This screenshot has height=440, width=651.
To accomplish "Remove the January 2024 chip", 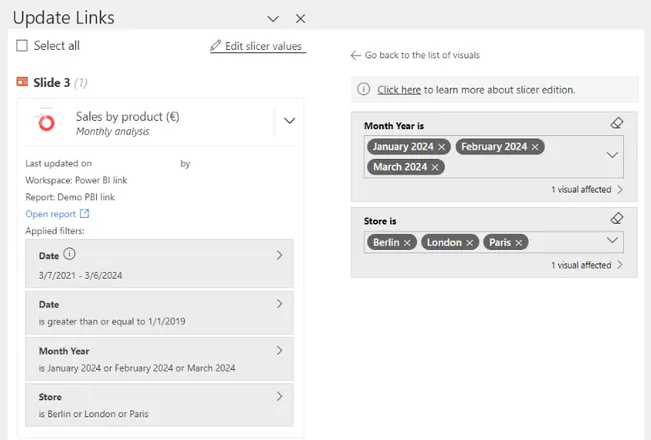I will click(441, 147).
